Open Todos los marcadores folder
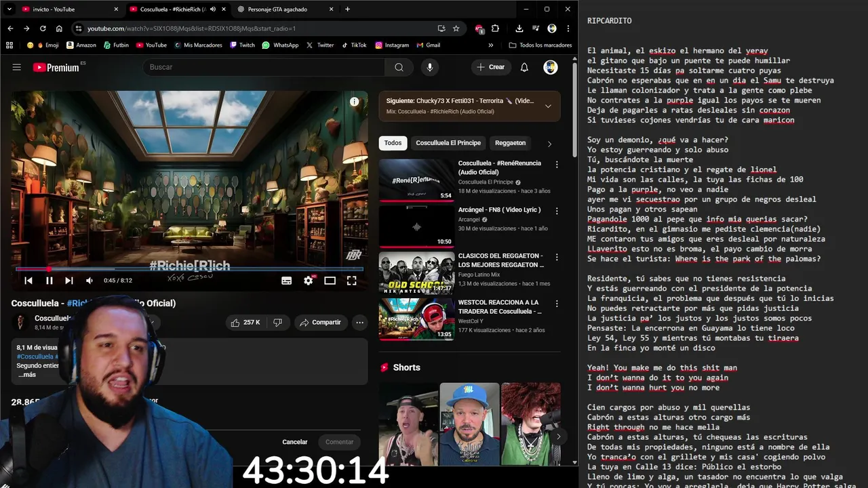Viewport: 868px width, 488px height. pos(540,45)
